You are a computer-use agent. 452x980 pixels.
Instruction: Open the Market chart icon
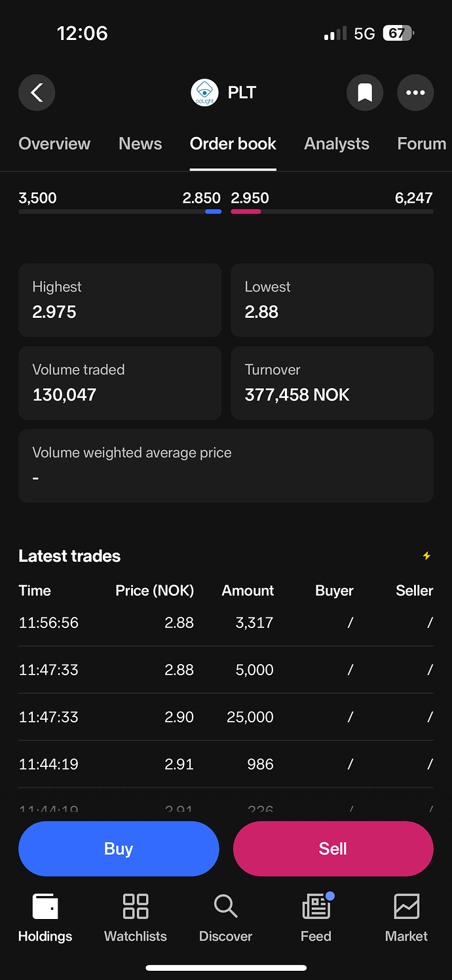pos(406,918)
